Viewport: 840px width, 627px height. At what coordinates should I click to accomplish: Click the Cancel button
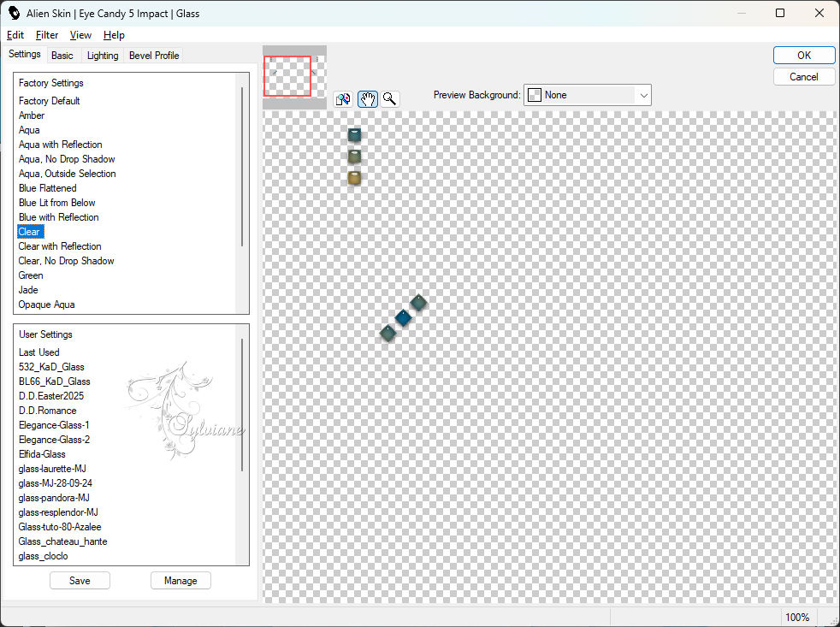[803, 77]
